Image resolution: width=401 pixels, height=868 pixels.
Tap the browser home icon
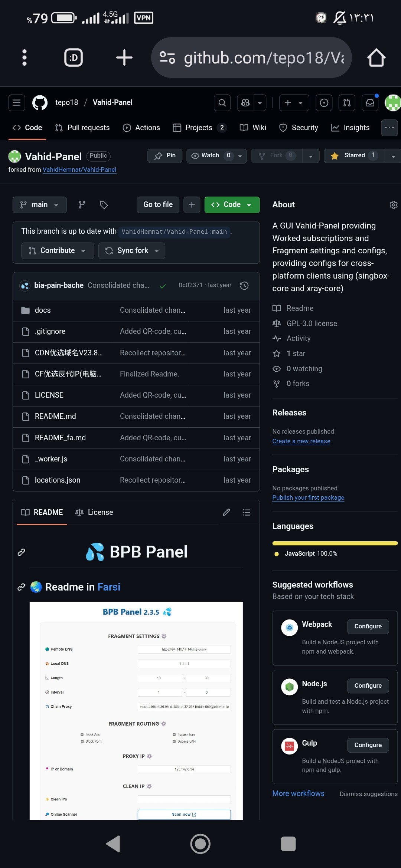[x=376, y=57]
